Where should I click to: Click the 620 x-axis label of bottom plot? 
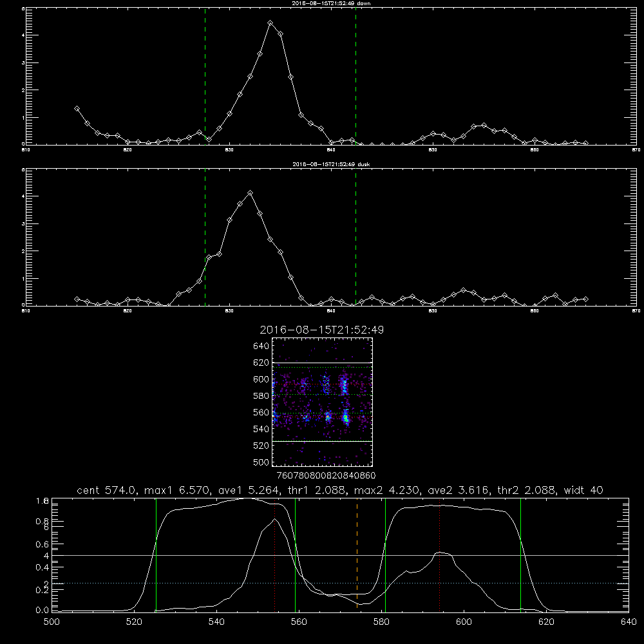click(x=546, y=622)
